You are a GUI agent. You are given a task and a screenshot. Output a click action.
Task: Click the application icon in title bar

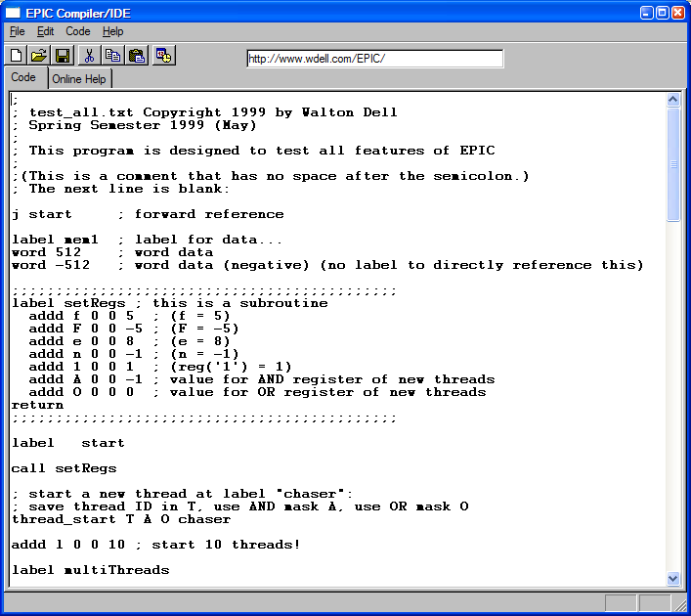pos(13,13)
